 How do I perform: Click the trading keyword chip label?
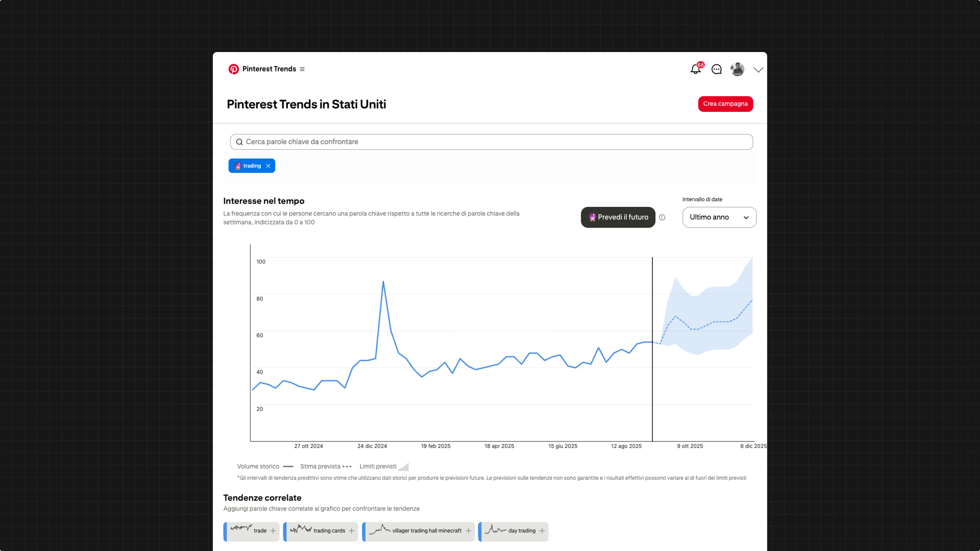point(252,166)
